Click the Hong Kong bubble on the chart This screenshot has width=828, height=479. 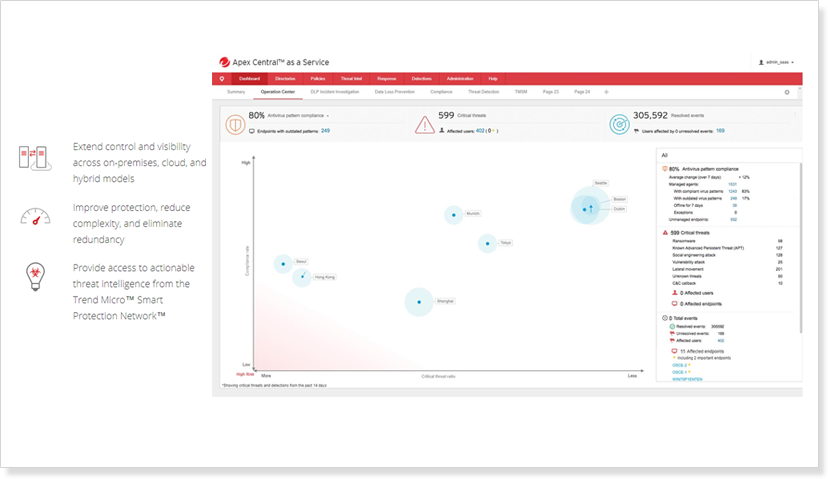(302, 276)
